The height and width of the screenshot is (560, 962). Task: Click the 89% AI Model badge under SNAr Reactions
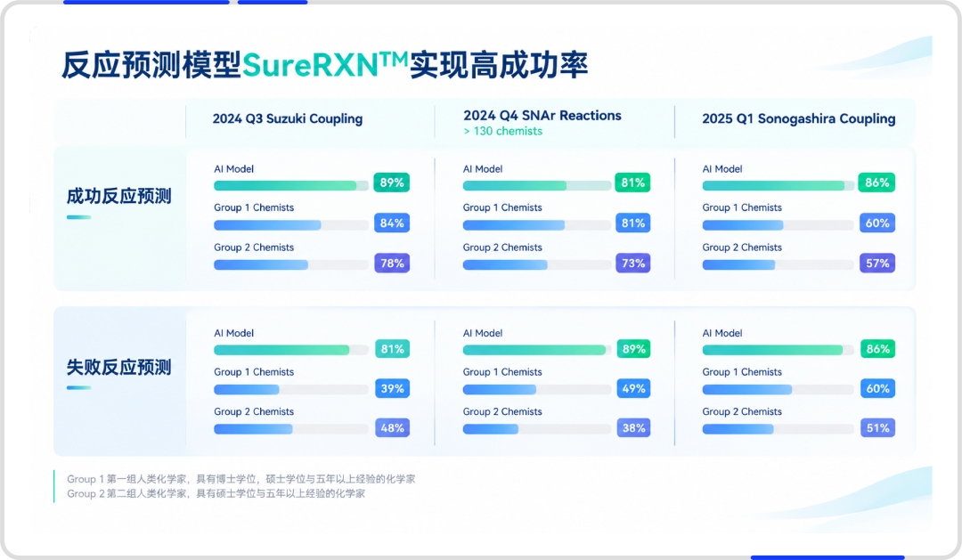(633, 349)
